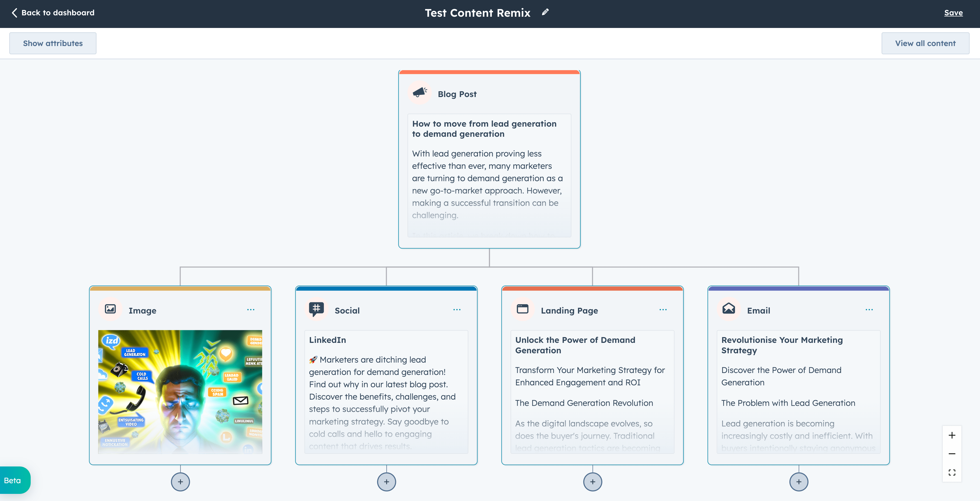Click the back chevron next to Back to dashboard

[x=15, y=13]
